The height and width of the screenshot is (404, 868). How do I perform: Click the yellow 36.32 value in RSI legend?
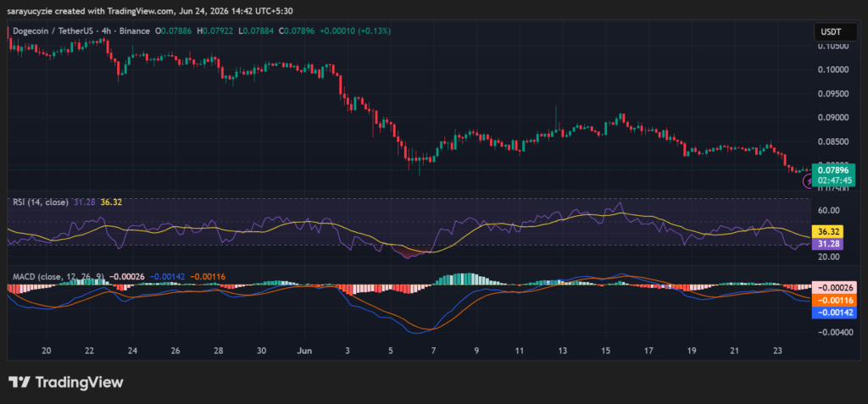(x=111, y=202)
